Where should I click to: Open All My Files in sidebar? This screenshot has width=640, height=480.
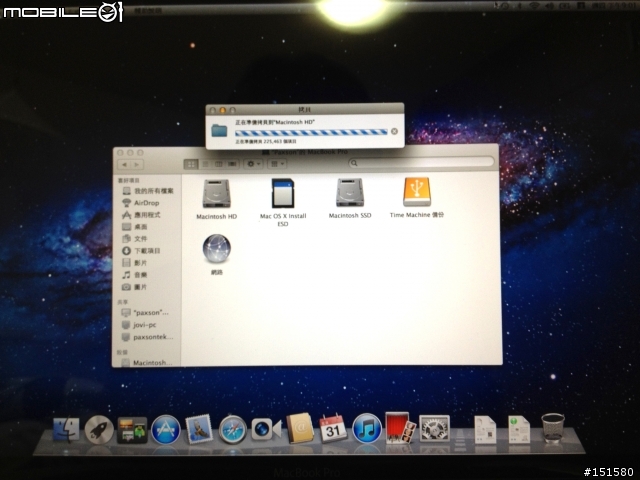(147, 191)
